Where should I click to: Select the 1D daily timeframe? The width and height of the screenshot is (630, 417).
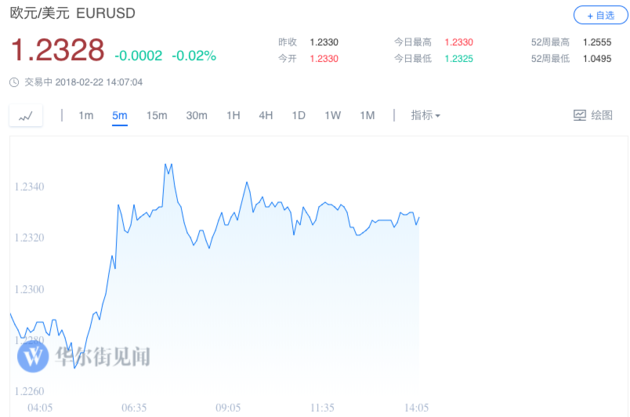coord(299,116)
